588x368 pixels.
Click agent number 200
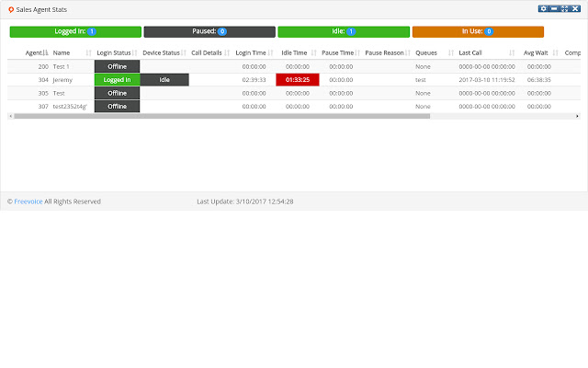coord(43,66)
